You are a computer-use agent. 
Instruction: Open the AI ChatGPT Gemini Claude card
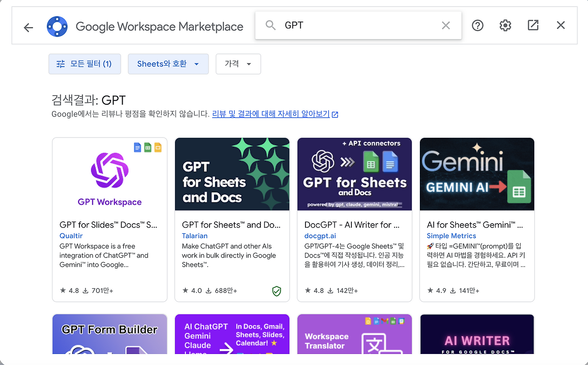(232, 334)
